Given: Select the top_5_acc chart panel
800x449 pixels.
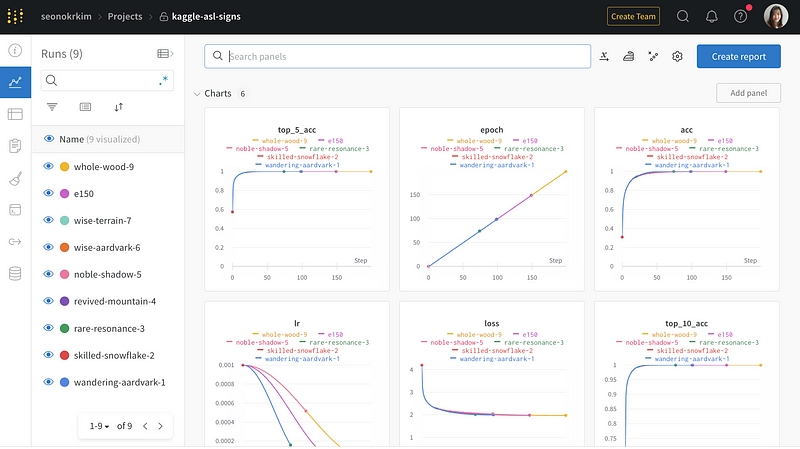Looking at the screenshot, I should [x=297, y=199].
